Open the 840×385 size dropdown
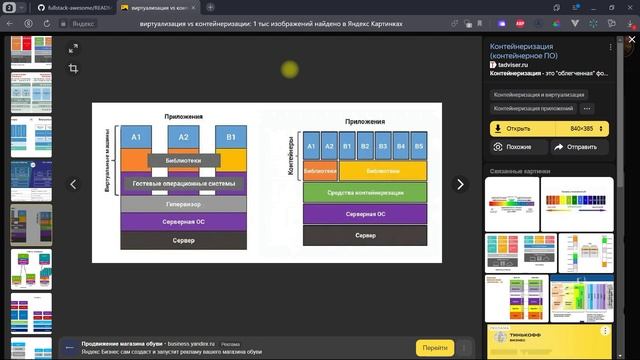This screenshot has height=360, width=640. 582,129
